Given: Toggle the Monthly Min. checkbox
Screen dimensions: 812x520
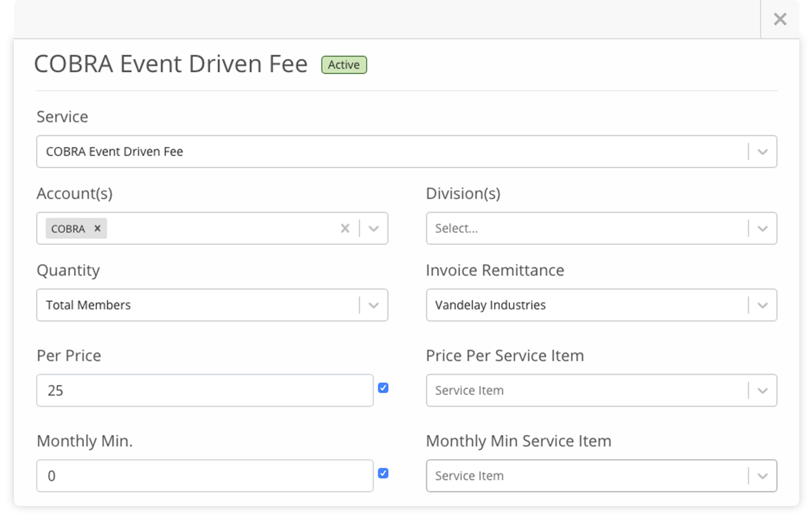Looking at the screenshot, I should 383,474.
